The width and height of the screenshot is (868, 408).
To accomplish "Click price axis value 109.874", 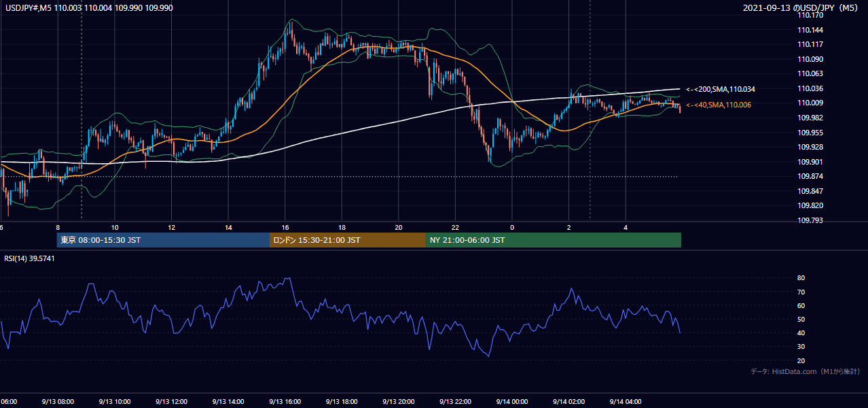I will (x=811, y=176).
